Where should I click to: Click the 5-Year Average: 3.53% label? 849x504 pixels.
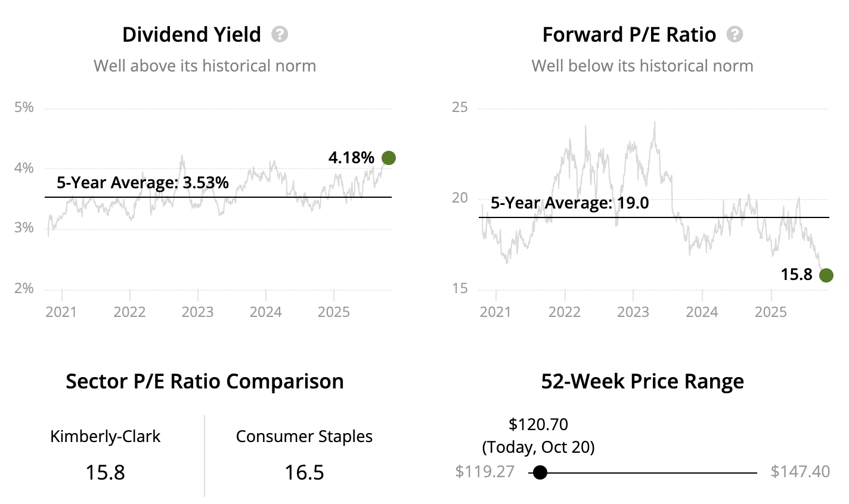(x=142, y=182)
